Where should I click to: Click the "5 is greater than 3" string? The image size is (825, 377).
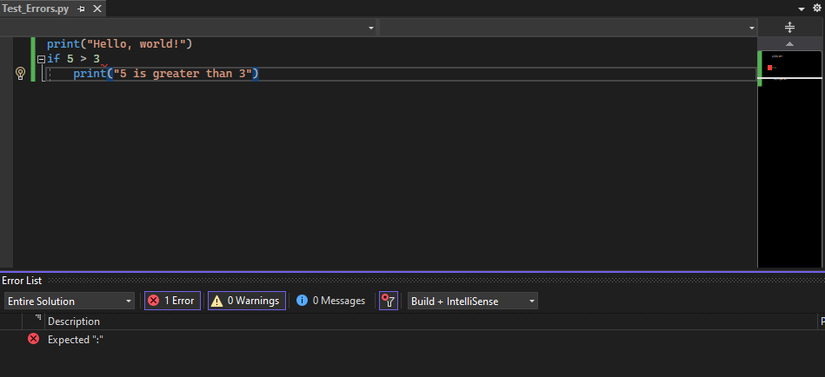[x=183, y=74]
